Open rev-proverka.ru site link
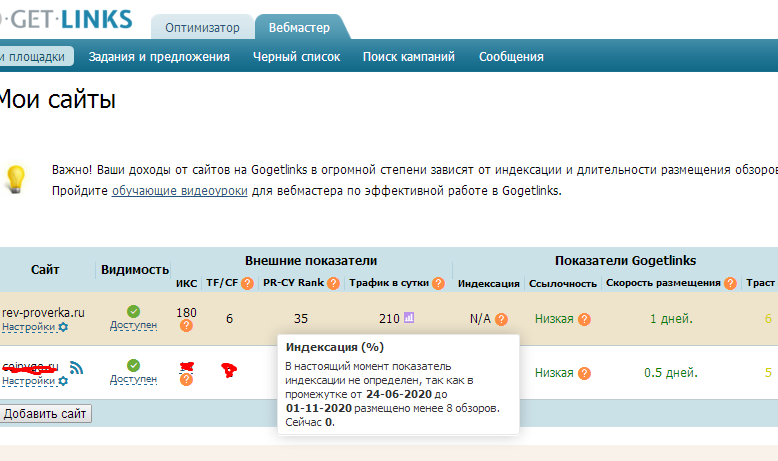 click(43, 313)
